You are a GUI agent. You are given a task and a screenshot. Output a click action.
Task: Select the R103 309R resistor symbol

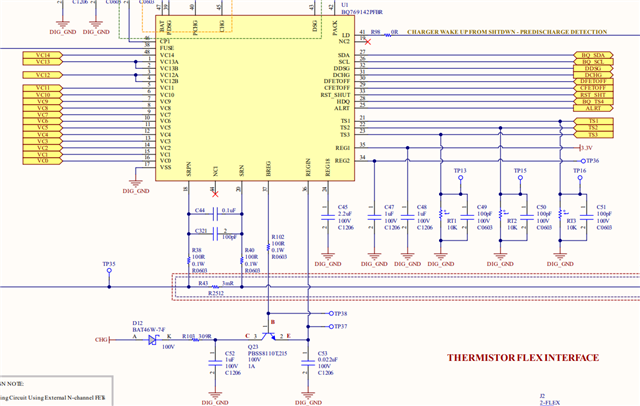tap(196, 339)
